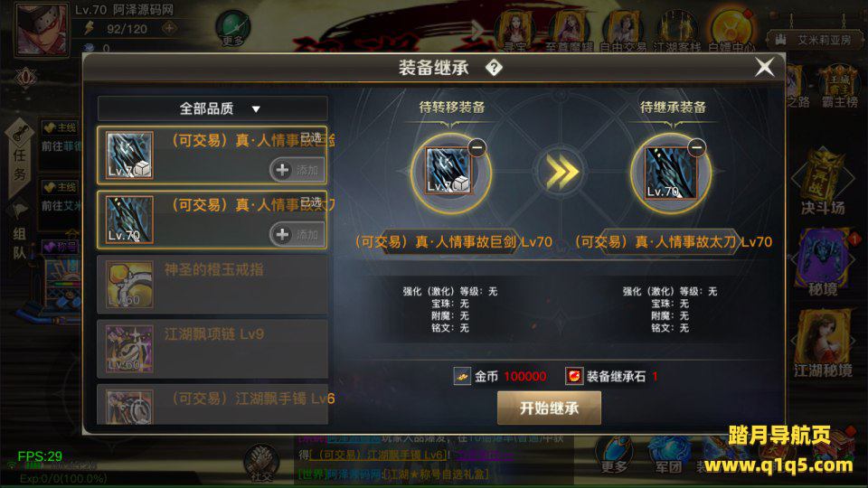Click the double-arrow transfer indicator between slots
This screenshot has height=488, width=868.
[561, 172]
